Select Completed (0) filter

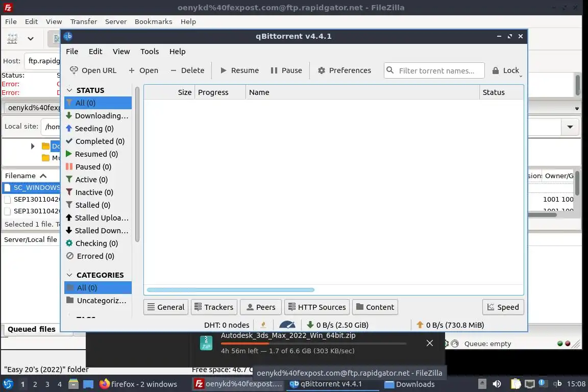click(x=98, y=141)
